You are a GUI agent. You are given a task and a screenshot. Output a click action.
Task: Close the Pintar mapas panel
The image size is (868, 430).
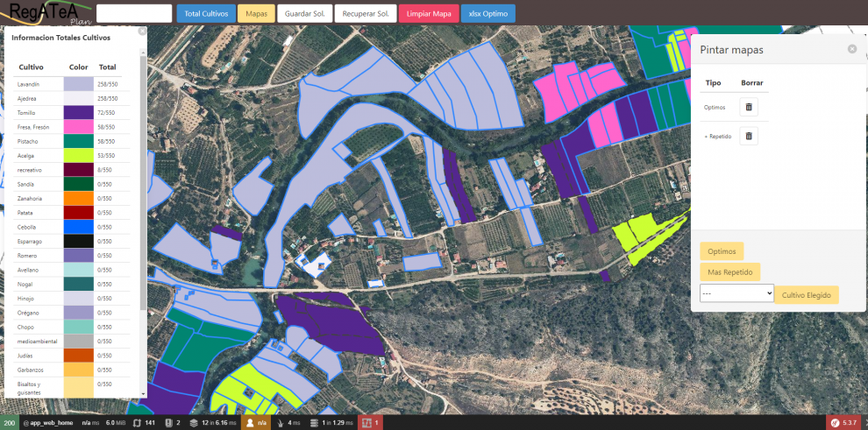tap(852, 49)
